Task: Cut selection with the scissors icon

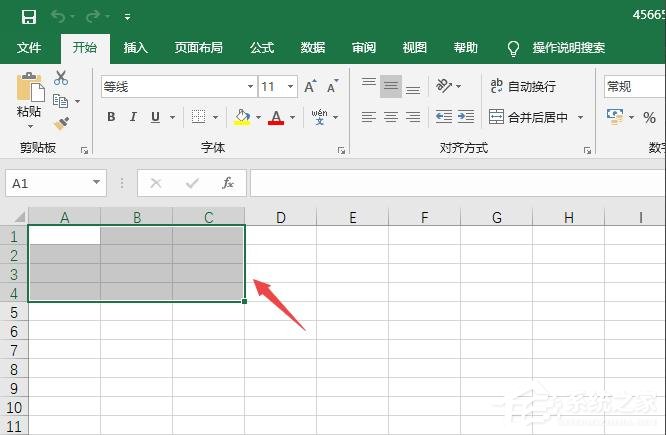Action: (x=61, y=78)
